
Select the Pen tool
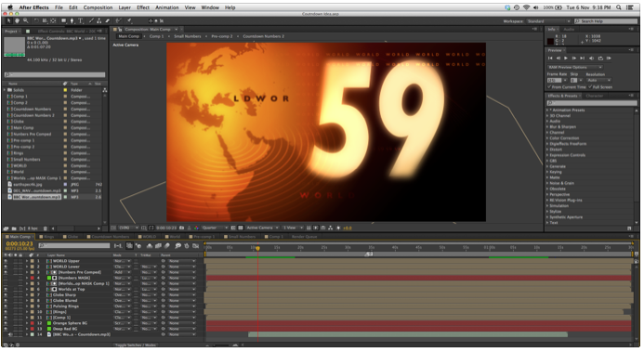pos(72,20)
